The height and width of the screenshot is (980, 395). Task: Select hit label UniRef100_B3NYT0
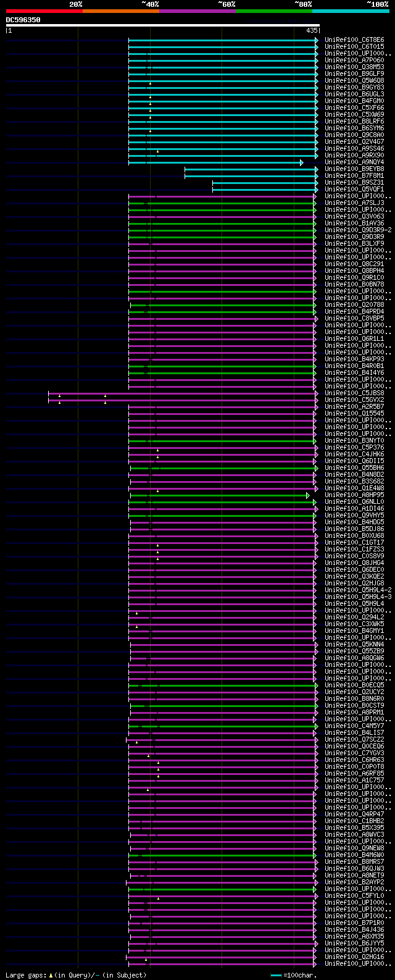(354, 441)
